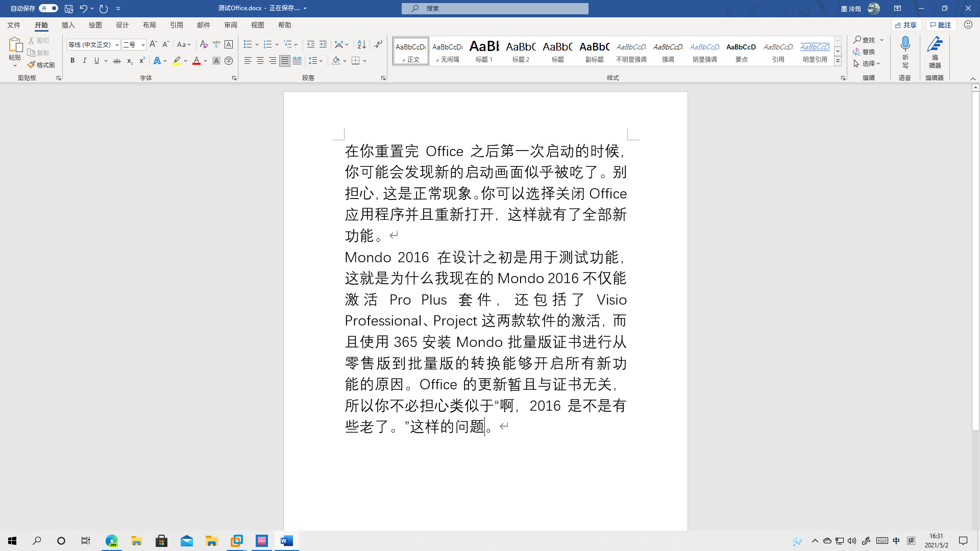
Task: Switch to the 视图 tab
Action: tap(257, 25)
